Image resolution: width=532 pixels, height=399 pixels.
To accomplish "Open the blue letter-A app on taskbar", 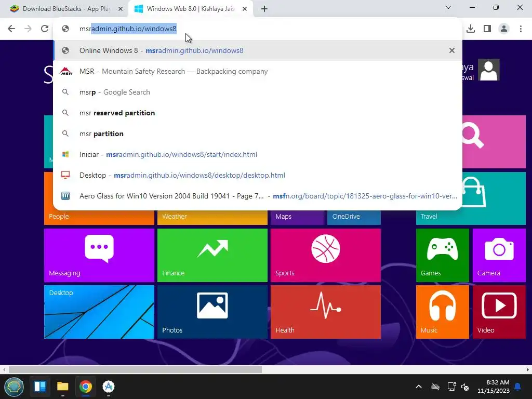I will tap(109, 387).
